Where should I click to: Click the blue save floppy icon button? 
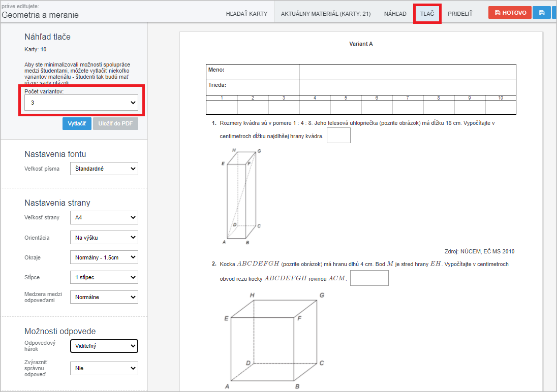click(x=541, y=13)
